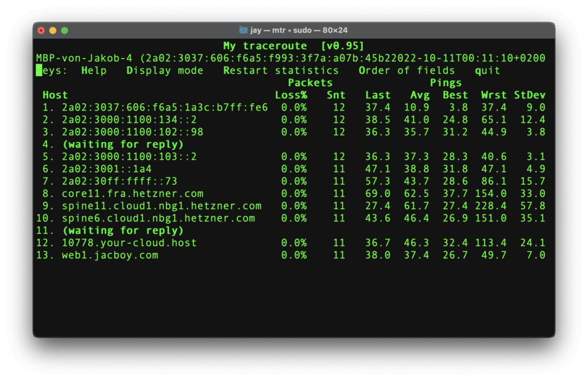588x381 pixels.
Task: Click the window title 'jay — mtr ◂ sudo — 80×24'
Action: click(x=299, y=30)
